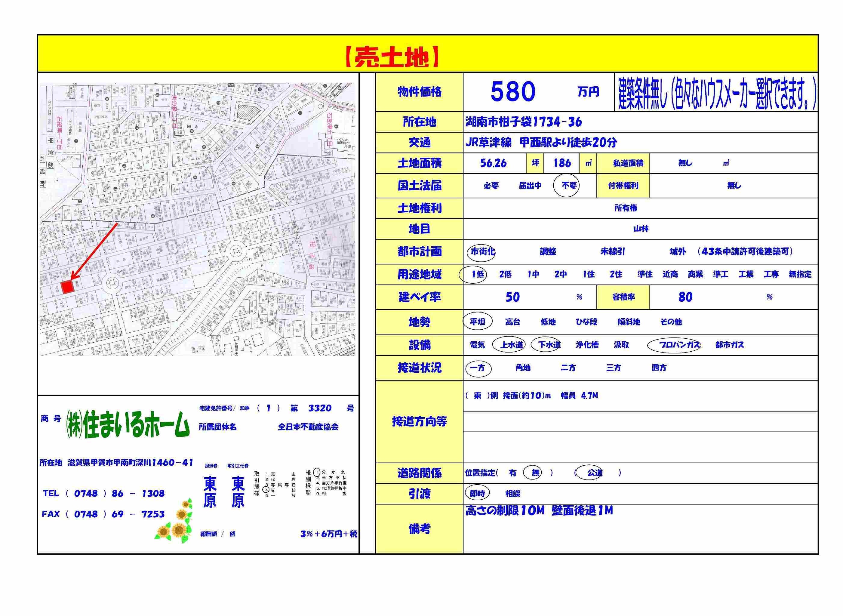843x616 pixels.
Task: Click the 四方 option
Action: coord(659,368)
